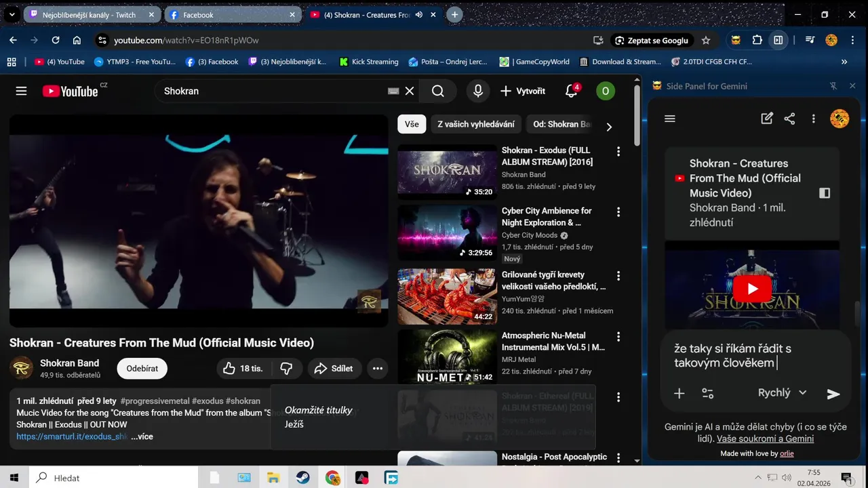Select the Z vašich vyhledávání chip
868x488 pixels.
coord(476,124)
